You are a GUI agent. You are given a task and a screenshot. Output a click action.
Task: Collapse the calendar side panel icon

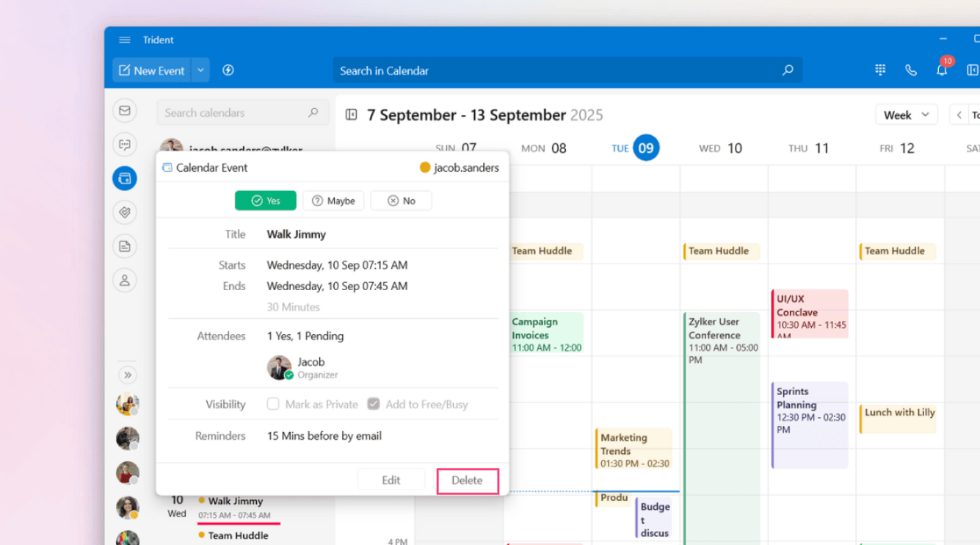click(352, 115)
